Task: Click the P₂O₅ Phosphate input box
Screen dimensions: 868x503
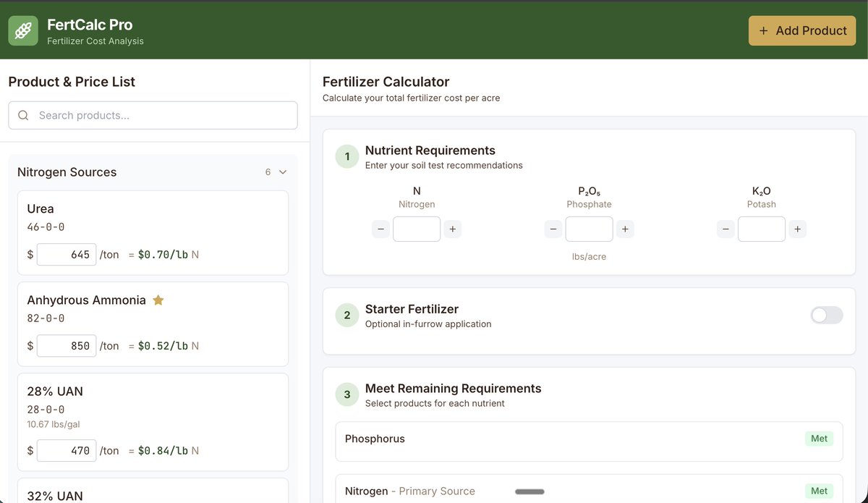Action: click(589, 229)
